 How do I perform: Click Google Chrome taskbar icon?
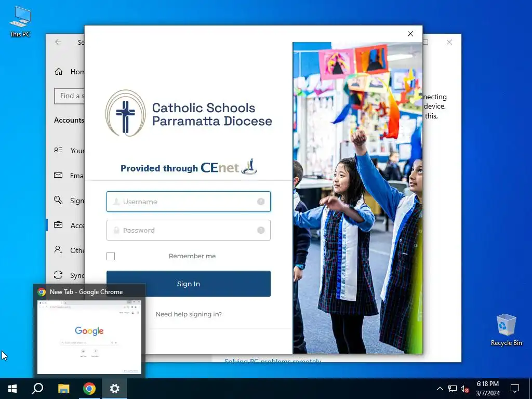pyautogui.click(x=89, y=389)
